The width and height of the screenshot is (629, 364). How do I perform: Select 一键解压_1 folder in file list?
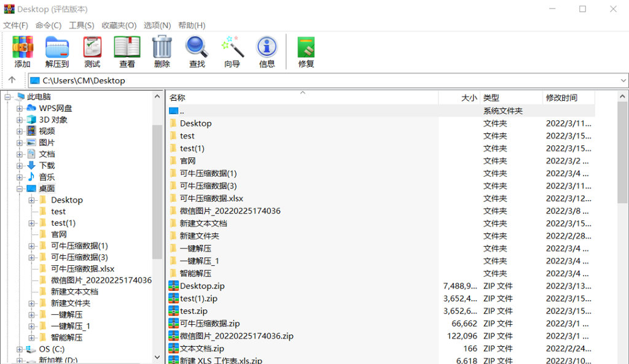click(x=200, y=261)
